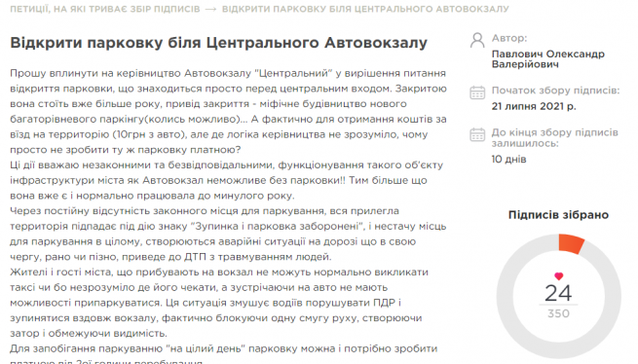This screenshot has height=364, width=638.
Task: Click breadcrumb 'Відкрити парковку біля Центрального Автовокзалу'
Action: coord(365,9)
